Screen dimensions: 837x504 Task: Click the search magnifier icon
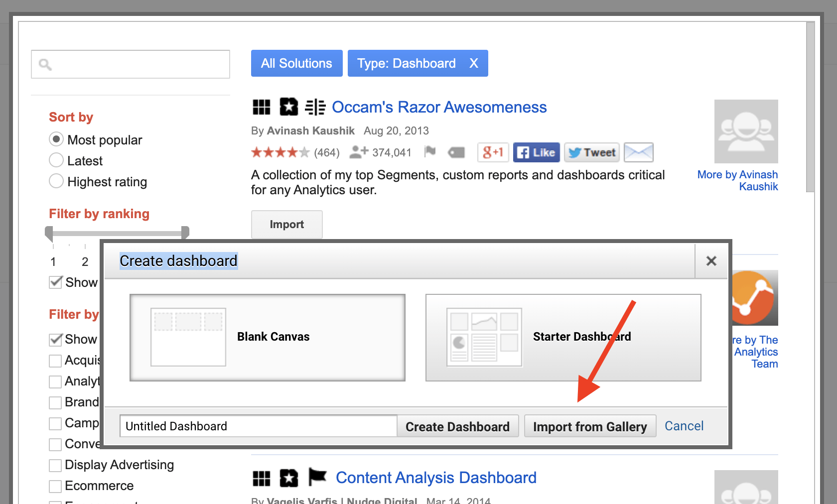[x=45, y=64]
